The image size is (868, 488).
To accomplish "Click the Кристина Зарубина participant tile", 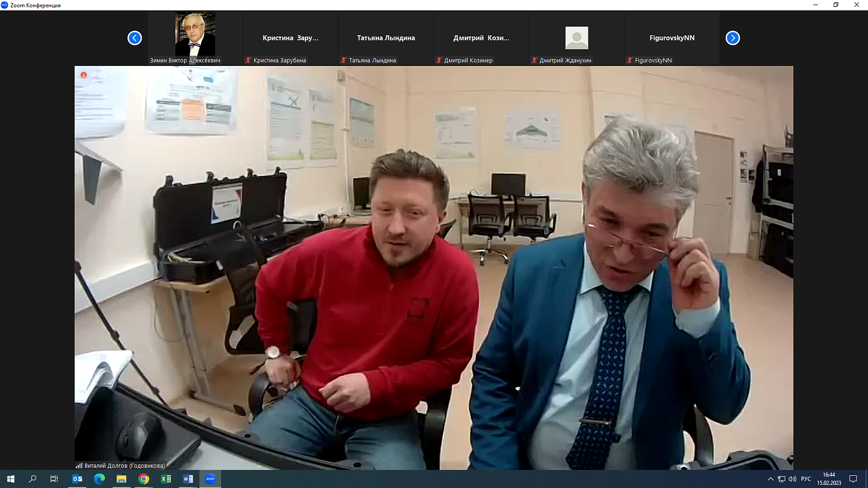I will point(290,38).
